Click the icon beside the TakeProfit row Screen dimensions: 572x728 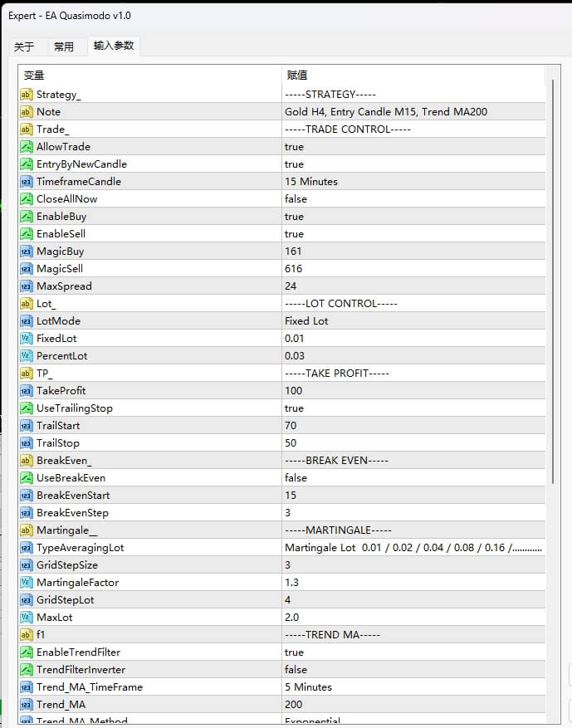coord(26,391)
